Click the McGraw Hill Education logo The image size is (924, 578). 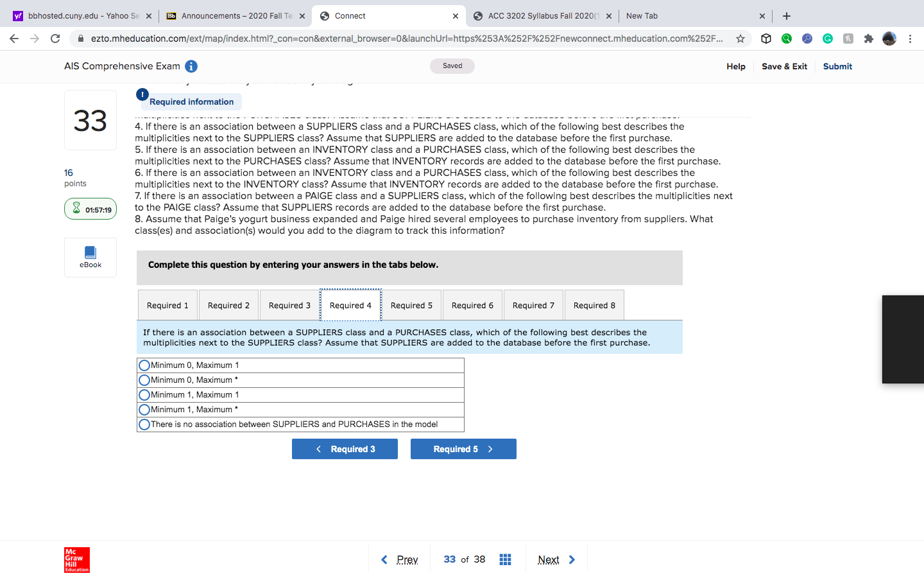tap(76, 559)
